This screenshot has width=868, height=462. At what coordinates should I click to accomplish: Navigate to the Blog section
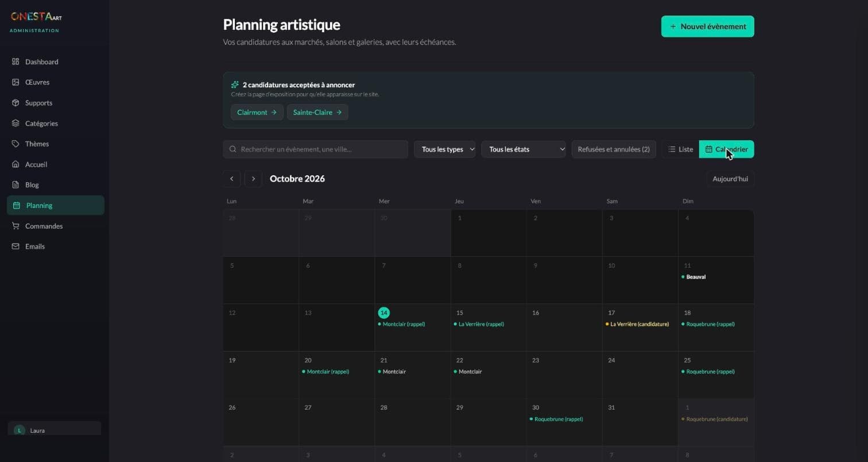56,184
